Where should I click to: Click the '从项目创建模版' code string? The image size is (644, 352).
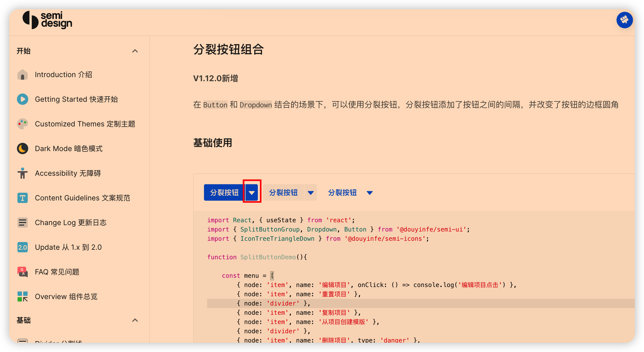(x=343, y=322)
